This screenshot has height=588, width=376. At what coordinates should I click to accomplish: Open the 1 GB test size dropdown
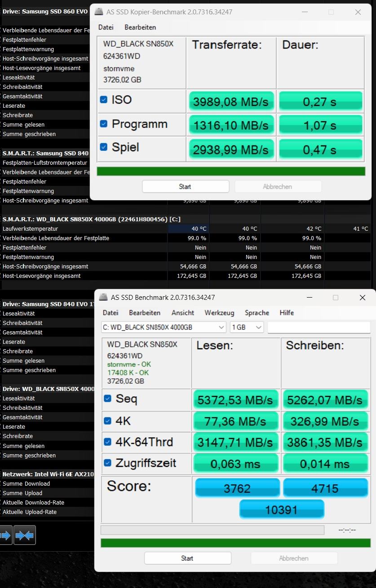tap(247, 327)
